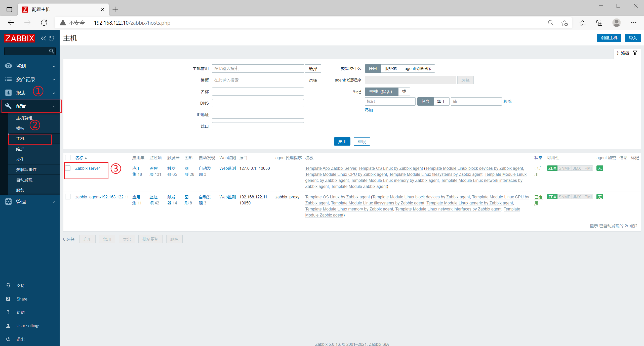Click the person icon for User settings
The height and width of the screenshot is (346, 644).
[x=8, y=326]
